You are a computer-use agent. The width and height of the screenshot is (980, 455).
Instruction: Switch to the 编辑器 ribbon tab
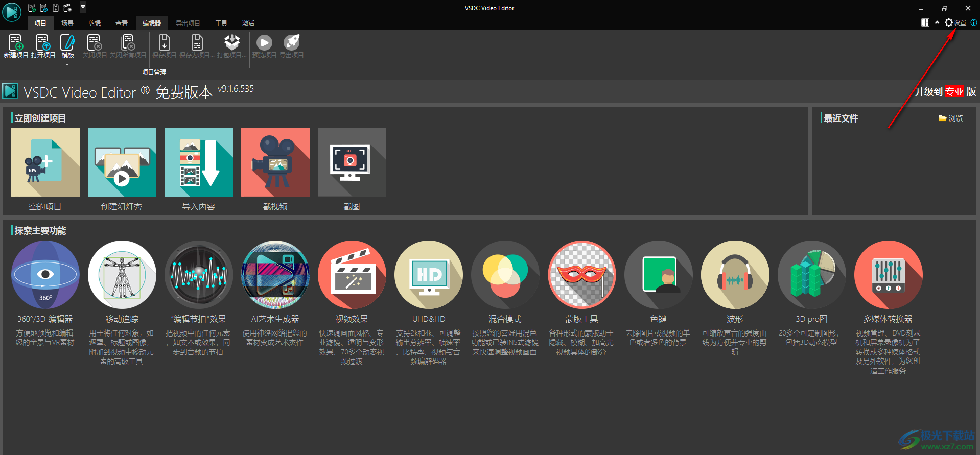coord(152,23)
